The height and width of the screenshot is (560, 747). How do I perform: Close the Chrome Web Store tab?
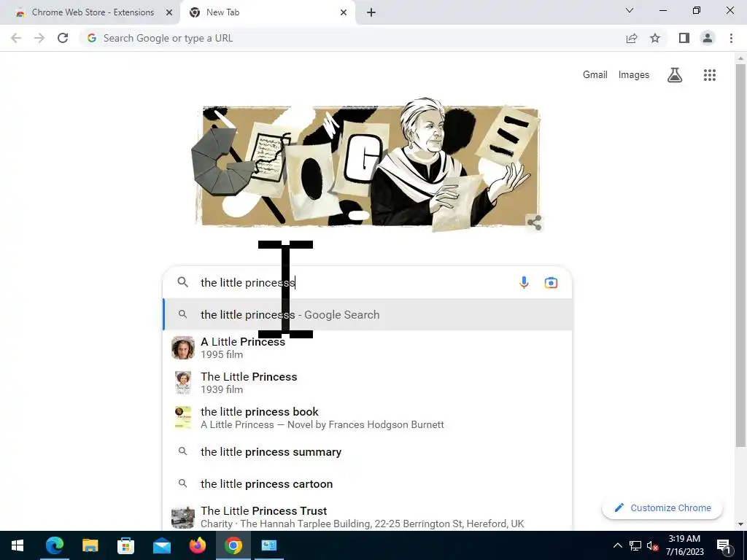[169, 12]
